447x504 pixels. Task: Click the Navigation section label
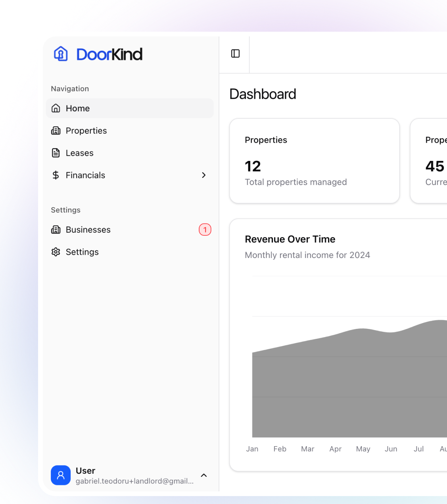click(x=70, y=88)
